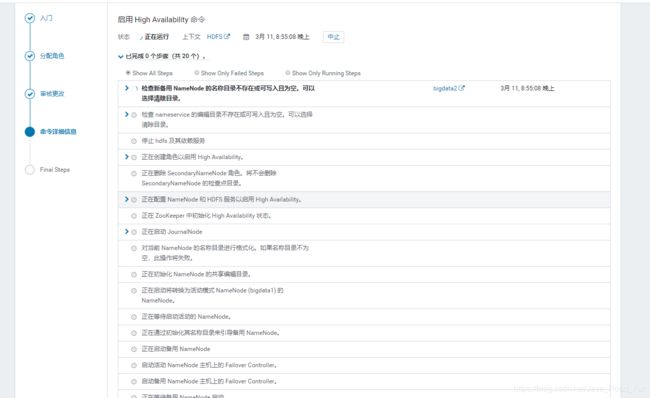Expand the standby NameNode name directory check row

pyautogui.click(x=127, y=88)
